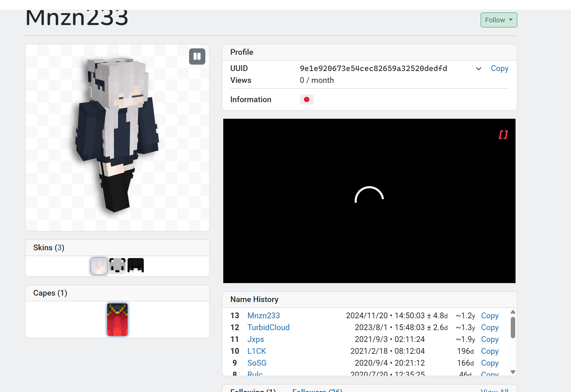Open the Jxps name link
The image size is (571, 392).
click(x=255, y=339)
